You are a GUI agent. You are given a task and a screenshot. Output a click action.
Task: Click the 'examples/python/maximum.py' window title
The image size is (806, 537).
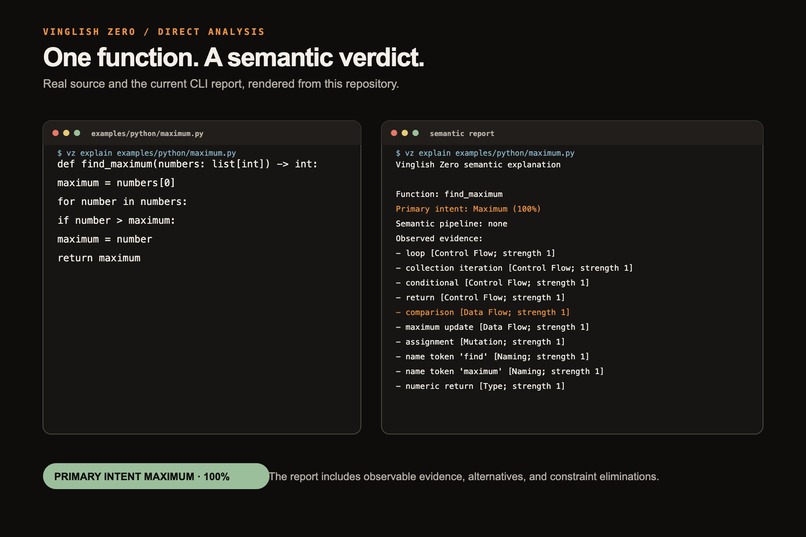[147, 134]
